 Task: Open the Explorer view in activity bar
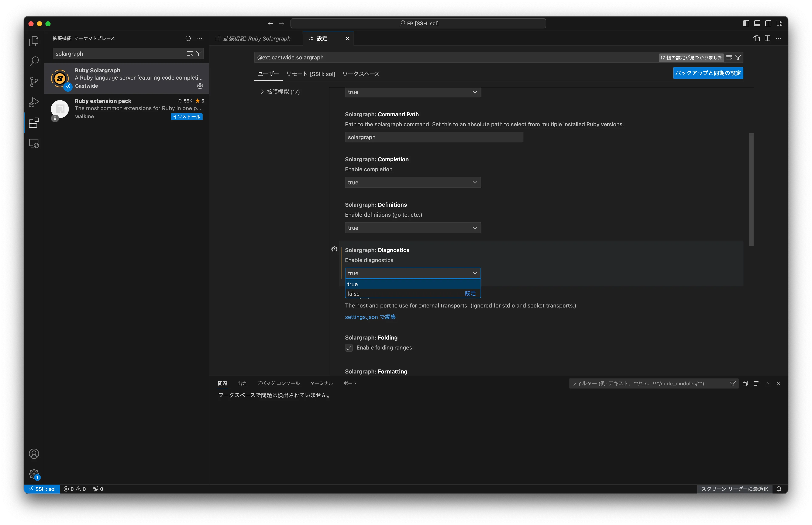(34, 41)
